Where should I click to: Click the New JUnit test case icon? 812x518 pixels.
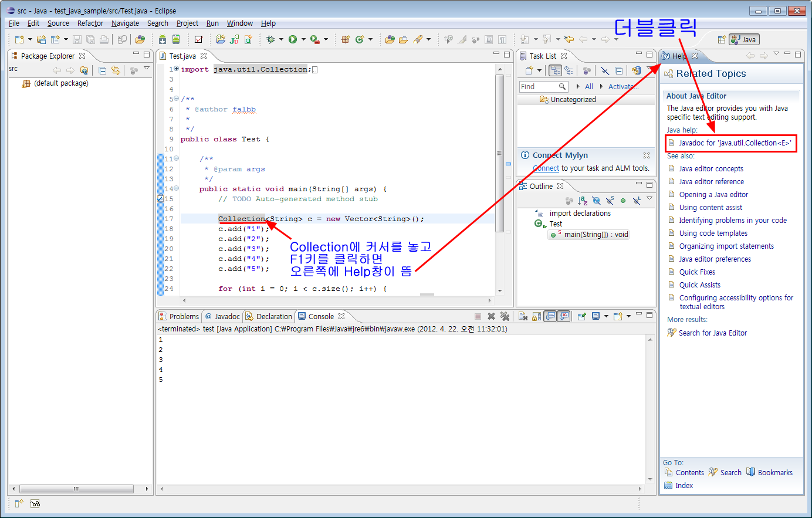(x=234, y=39)
